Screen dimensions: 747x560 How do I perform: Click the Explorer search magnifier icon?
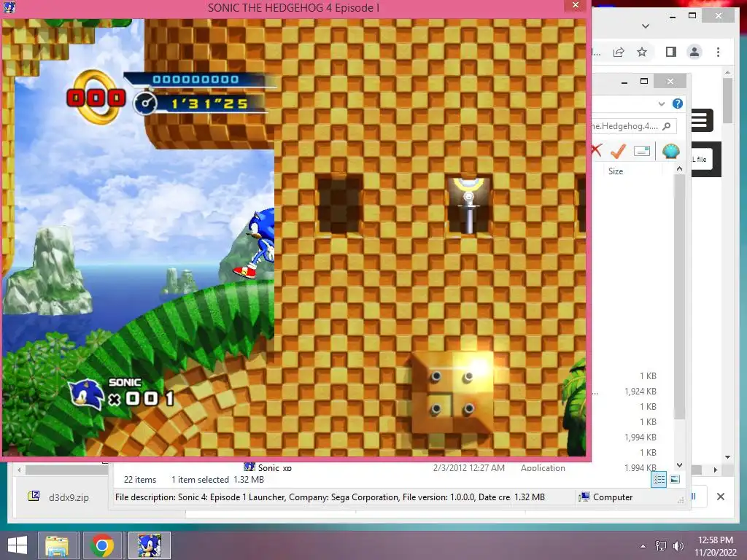pyautogui.click(x=667, y=126)
